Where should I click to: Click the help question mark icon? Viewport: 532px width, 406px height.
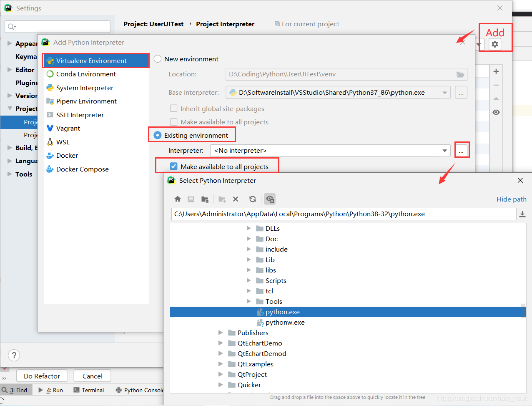[14, 355]
